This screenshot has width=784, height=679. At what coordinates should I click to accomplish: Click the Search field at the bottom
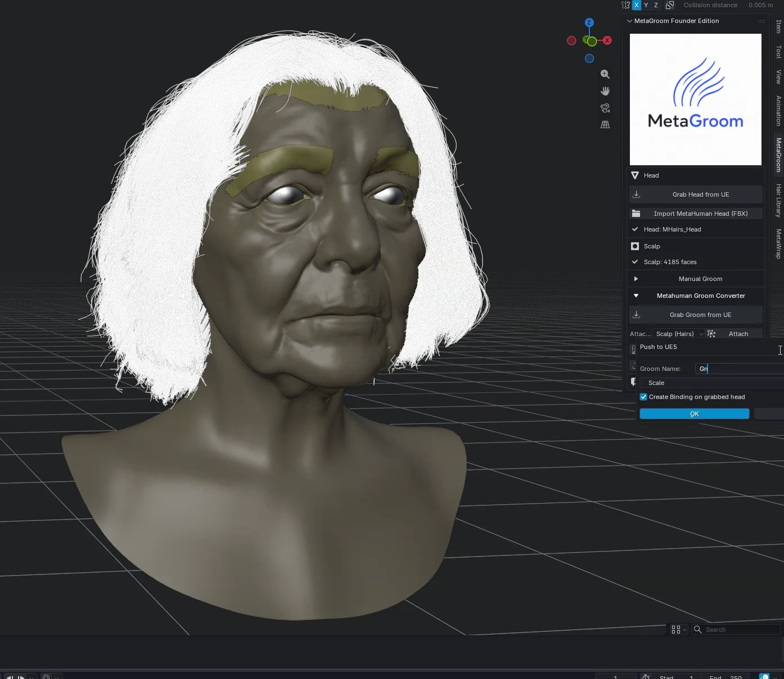(x=736, y=630)
